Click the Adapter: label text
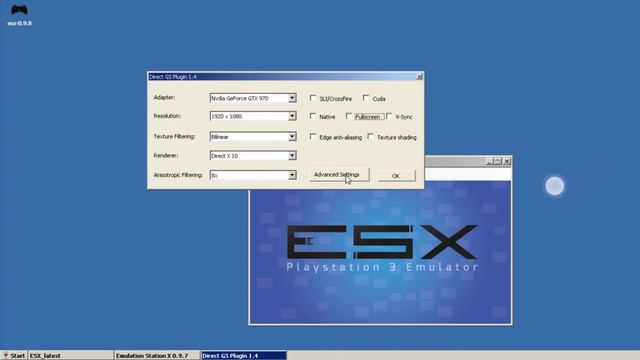This screenshot has width=640, height=360. tap(164, 98)
